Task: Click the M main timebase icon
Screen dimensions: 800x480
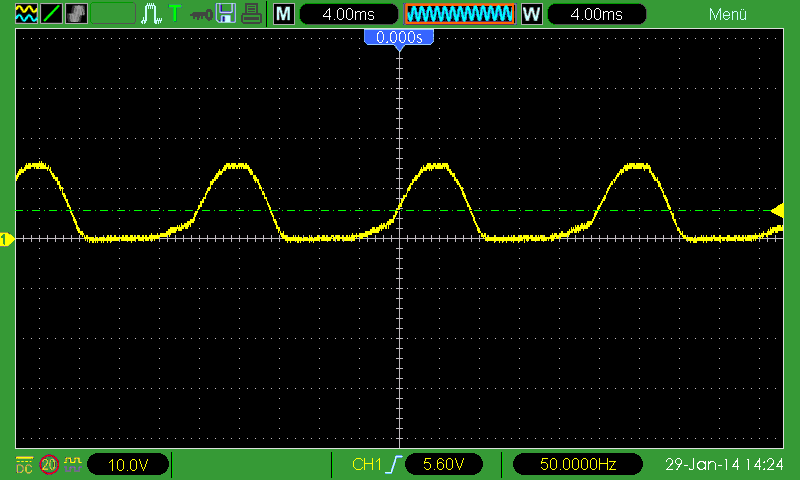Action: click(x=284, y=14)
